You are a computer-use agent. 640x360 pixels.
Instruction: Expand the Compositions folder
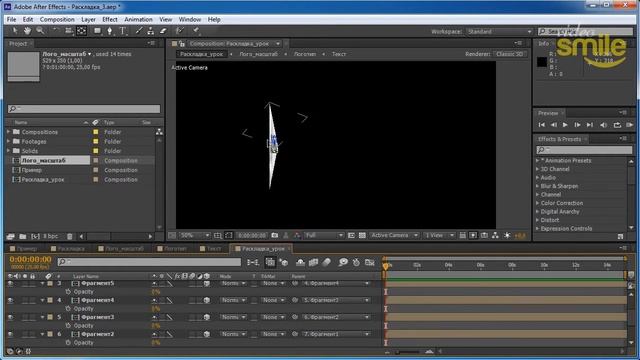click(x=9, y=132)
